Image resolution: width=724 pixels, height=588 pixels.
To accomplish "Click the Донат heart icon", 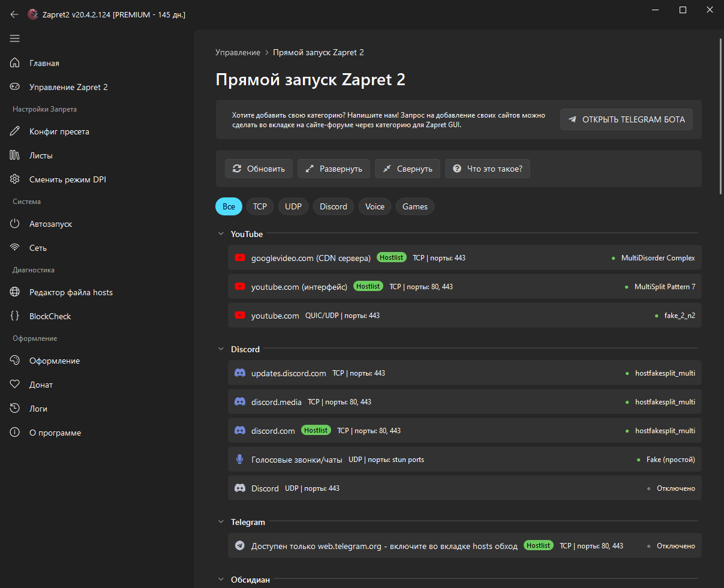I will pos(16,385).
